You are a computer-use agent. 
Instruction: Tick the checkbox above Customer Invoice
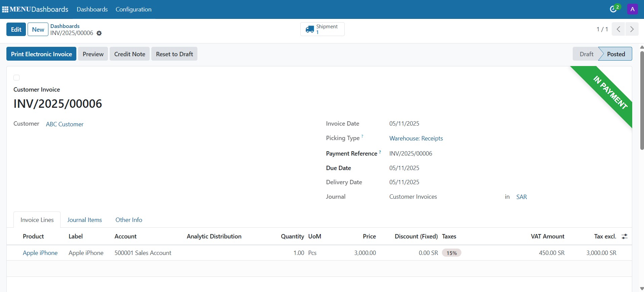pos(16,78)
